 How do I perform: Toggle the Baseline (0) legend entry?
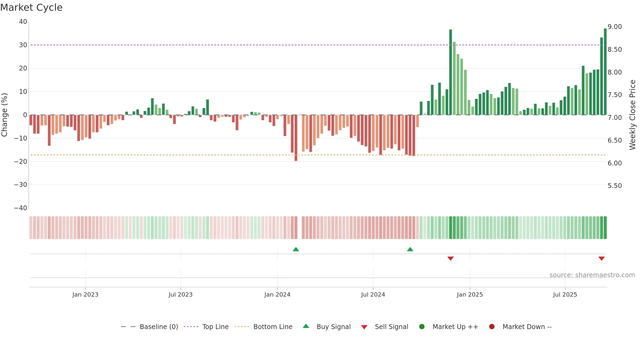pos(149,327)
